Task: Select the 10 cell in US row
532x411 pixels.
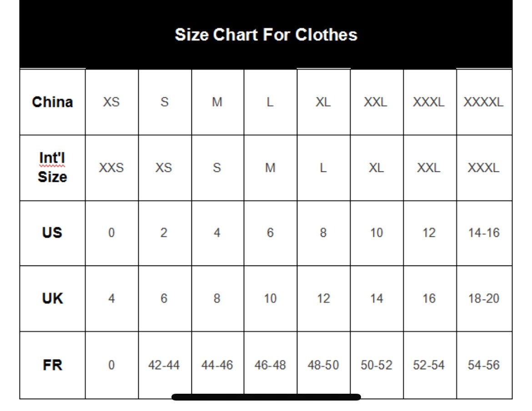Action: 376,233
